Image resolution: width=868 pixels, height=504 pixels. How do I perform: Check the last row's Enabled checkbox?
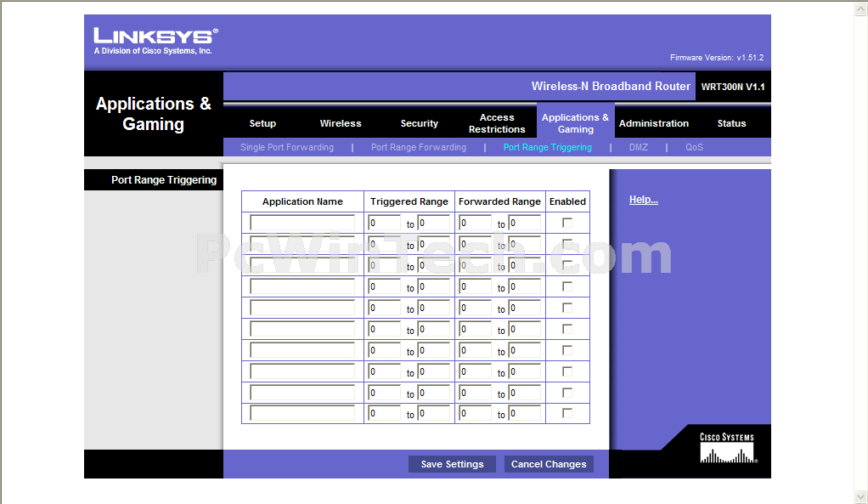[x=567, y=413]
